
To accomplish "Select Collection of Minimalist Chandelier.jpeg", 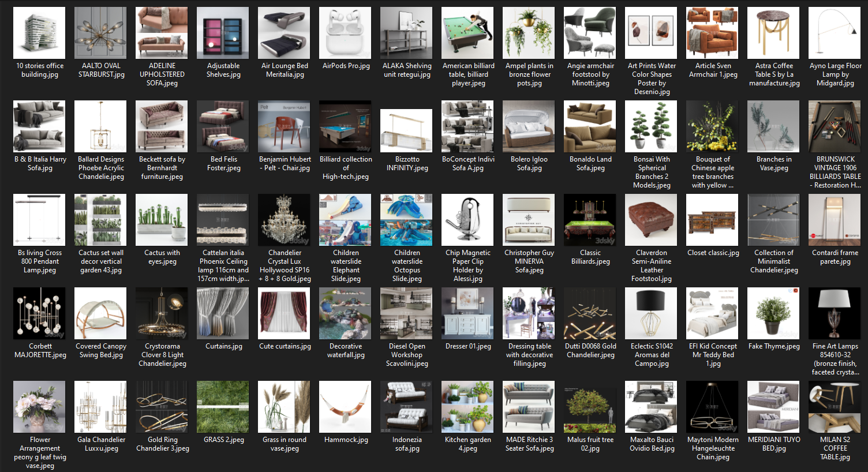I will coord(774,220).
